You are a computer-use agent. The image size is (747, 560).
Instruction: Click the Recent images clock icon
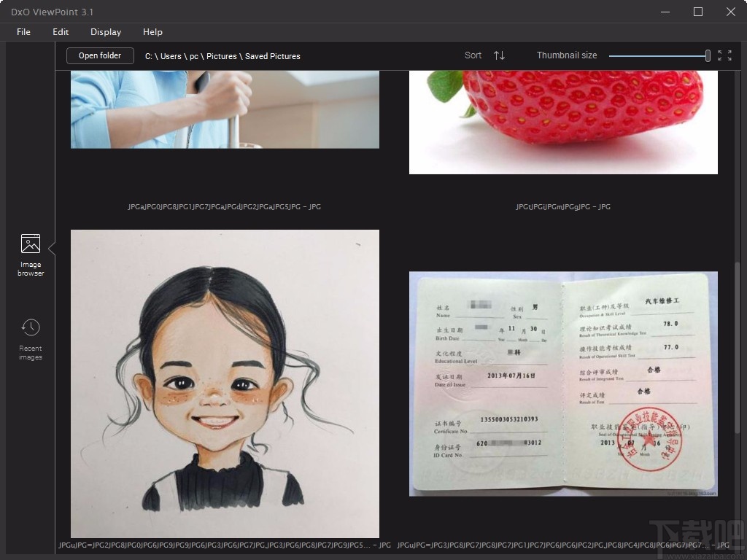coord(30,326)
